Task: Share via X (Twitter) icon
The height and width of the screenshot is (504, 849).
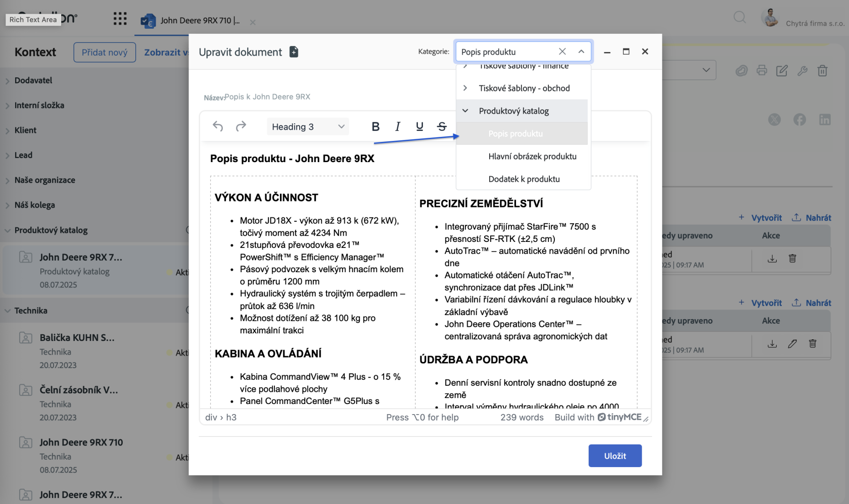Action: click(x=774, y=120)
